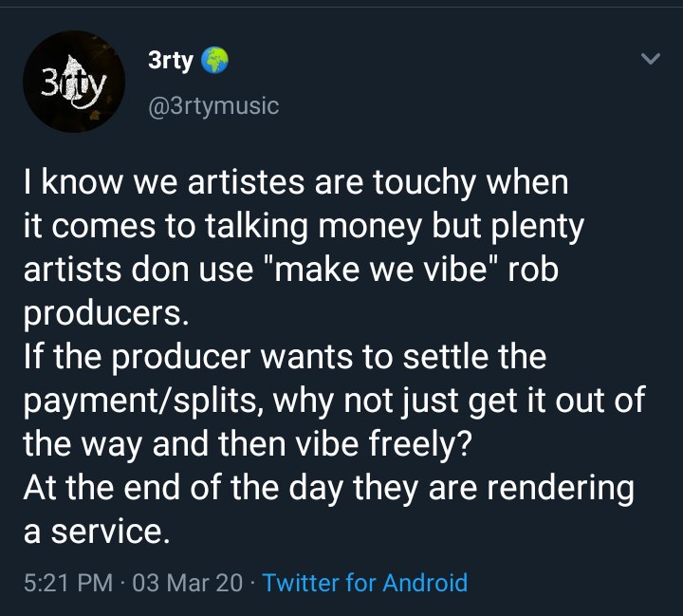This screenshot has height=616, width=683.
Task: Click the word "rendering" in the tweet
Action: (x=561, y=488)
